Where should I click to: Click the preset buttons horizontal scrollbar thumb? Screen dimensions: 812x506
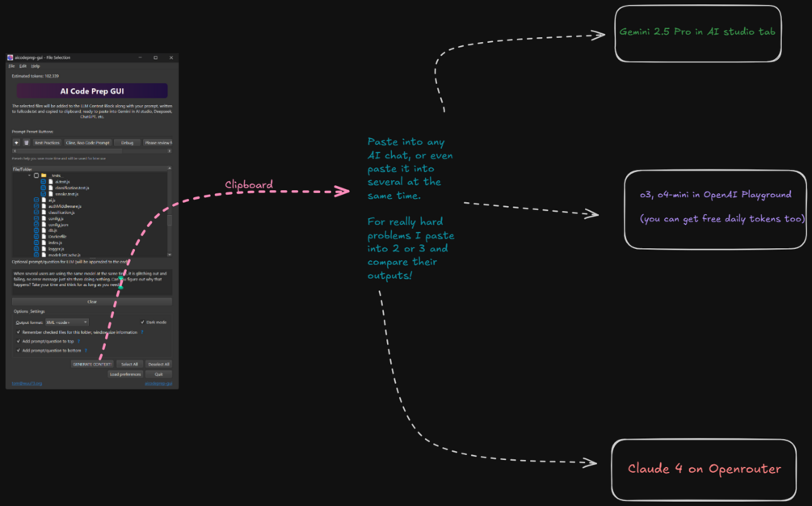click(x=70, y=151)
